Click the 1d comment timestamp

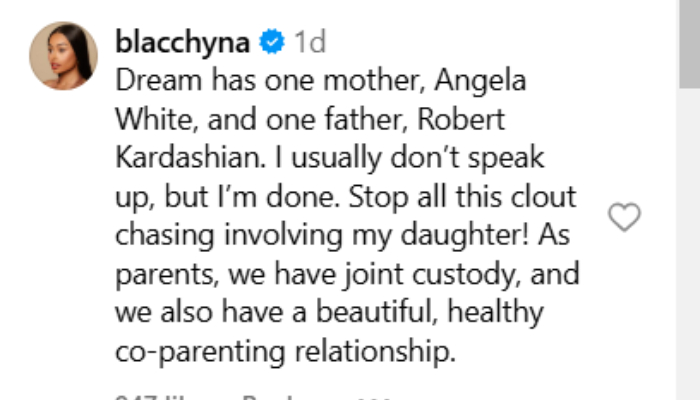point(309,43)
